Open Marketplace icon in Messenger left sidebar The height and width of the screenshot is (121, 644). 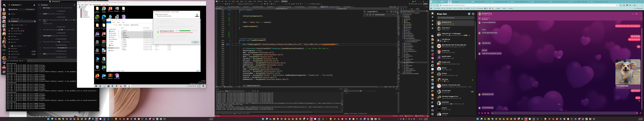pos(433,17)
